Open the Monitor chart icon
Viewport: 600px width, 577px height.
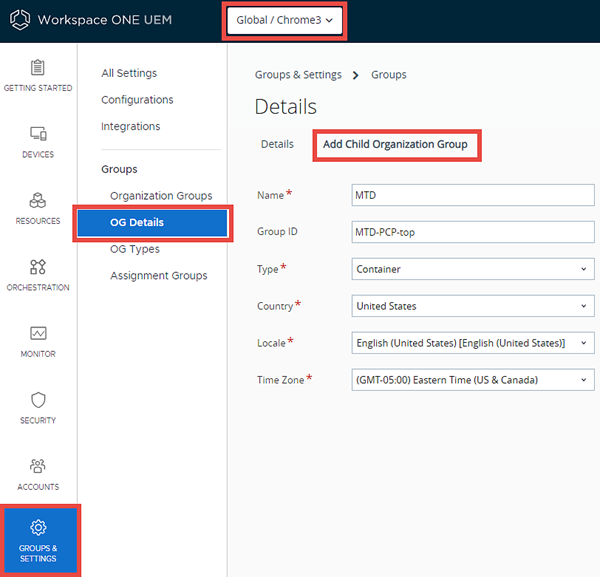click(x=38, y=333)
